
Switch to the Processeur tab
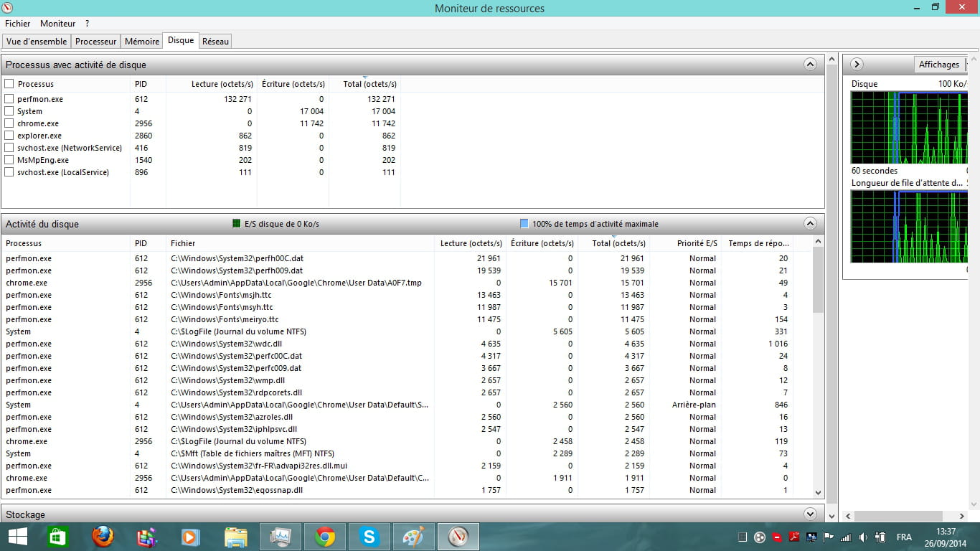(95, 42)
